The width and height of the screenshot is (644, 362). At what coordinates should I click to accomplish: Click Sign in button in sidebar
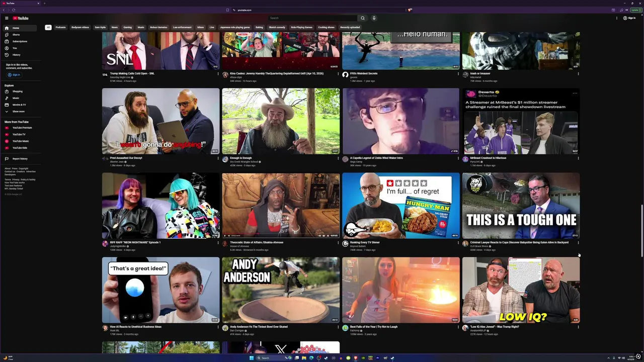[14, 75]
